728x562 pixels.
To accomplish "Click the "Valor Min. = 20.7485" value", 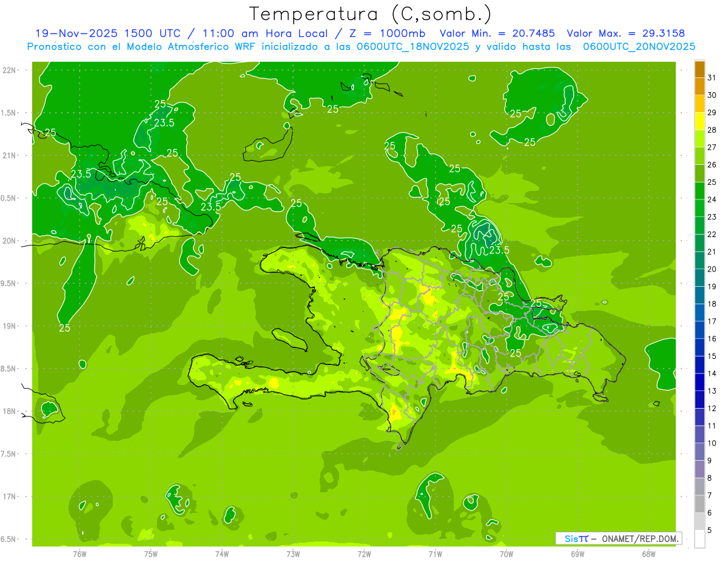I will coord(497,33).
